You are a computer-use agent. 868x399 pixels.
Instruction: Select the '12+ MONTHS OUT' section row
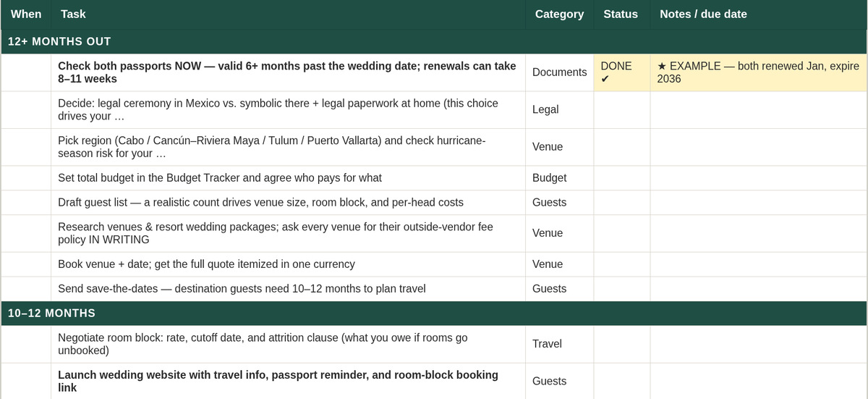point(434,41)
